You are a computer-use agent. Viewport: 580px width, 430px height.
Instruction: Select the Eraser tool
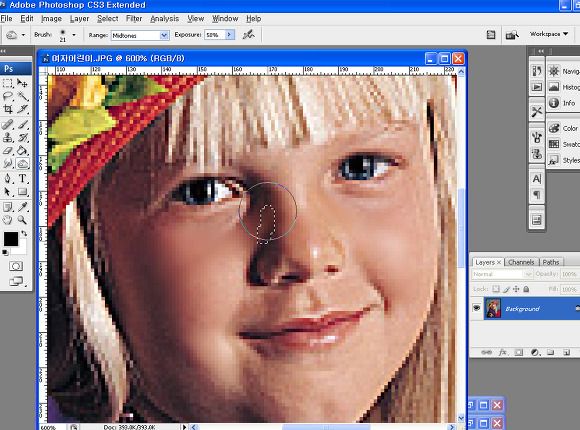click(x=8, y=151)
